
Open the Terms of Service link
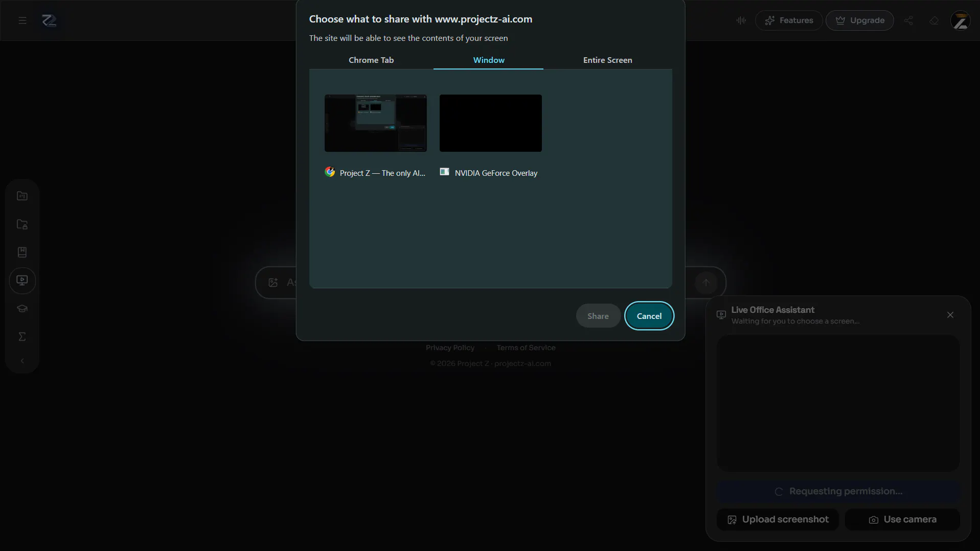[x=526, y=348]
